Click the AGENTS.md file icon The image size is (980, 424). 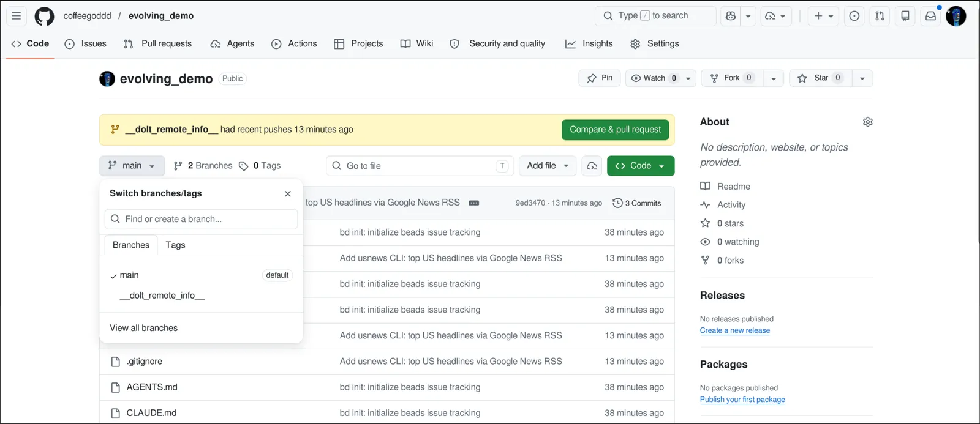click(115, 387)
